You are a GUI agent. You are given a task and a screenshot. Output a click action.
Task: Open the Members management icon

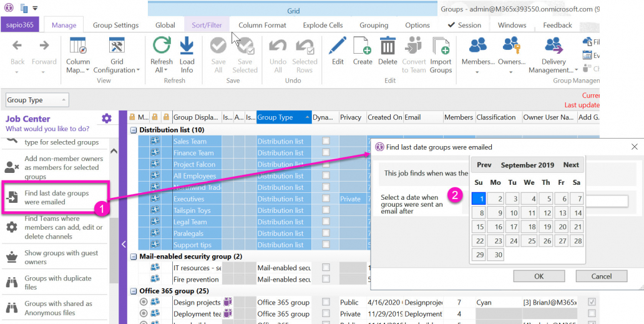478,45
